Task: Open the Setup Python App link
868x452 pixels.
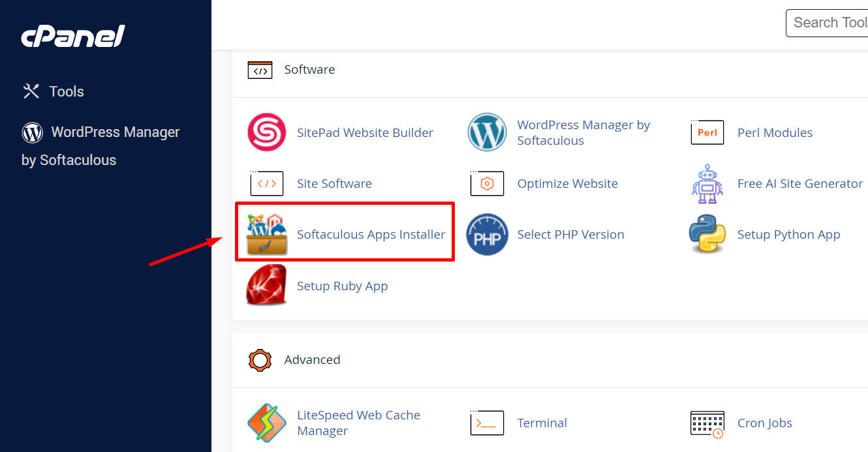Action: tap(788, 235)
